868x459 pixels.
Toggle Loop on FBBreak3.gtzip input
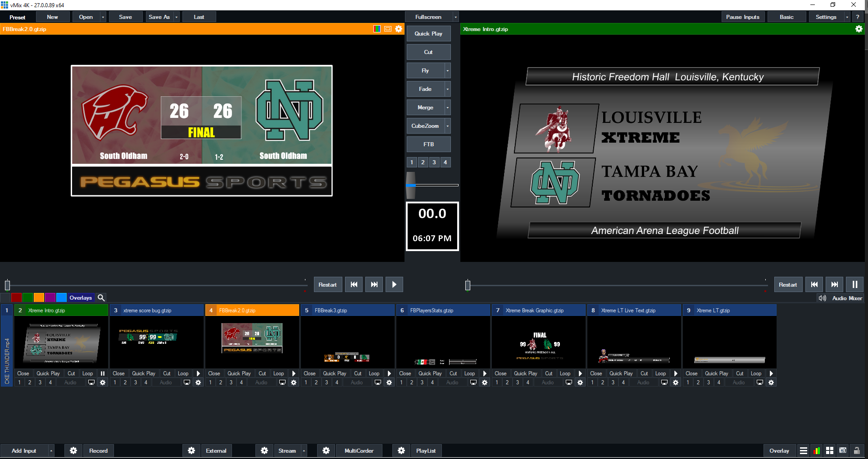pos(374,373)
